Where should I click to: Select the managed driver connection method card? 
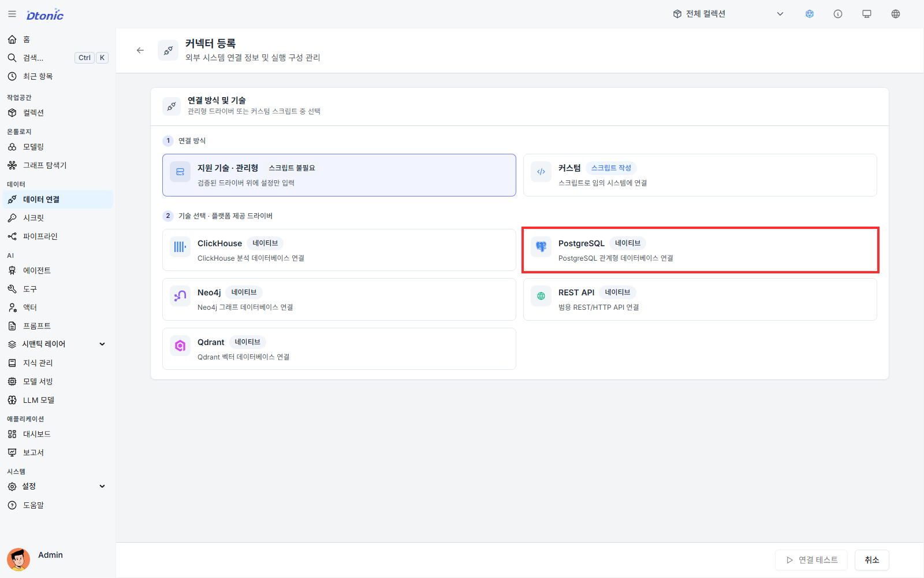coord(339,175)
